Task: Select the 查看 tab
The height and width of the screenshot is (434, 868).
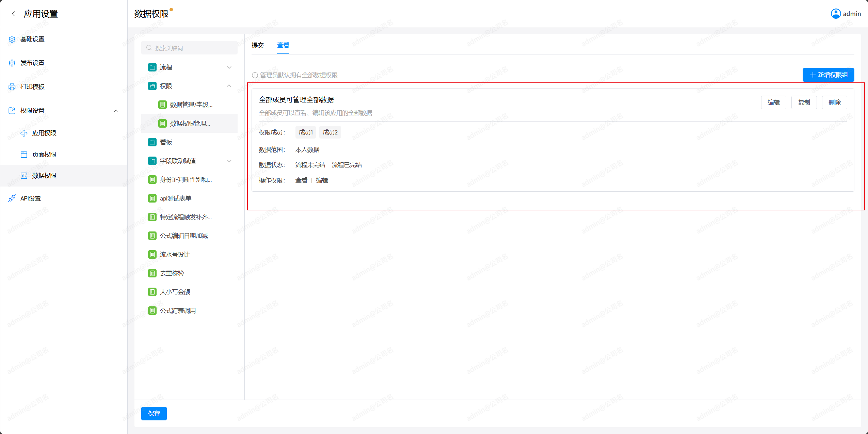Action: [283, 45]
